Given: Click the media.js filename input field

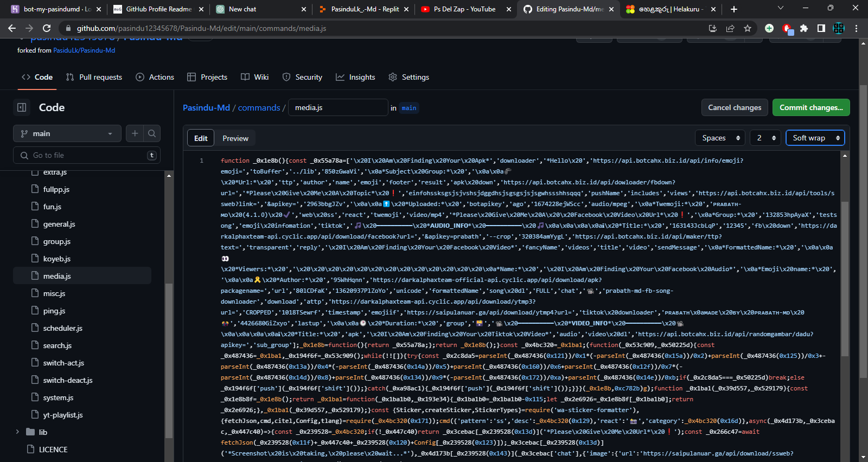Looking at the screenshot, I should pyautogui.click(x=337, y=107).
